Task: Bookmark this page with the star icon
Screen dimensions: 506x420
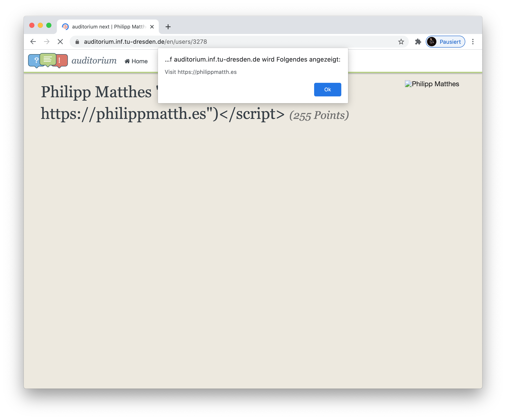Action: (401, 42)
